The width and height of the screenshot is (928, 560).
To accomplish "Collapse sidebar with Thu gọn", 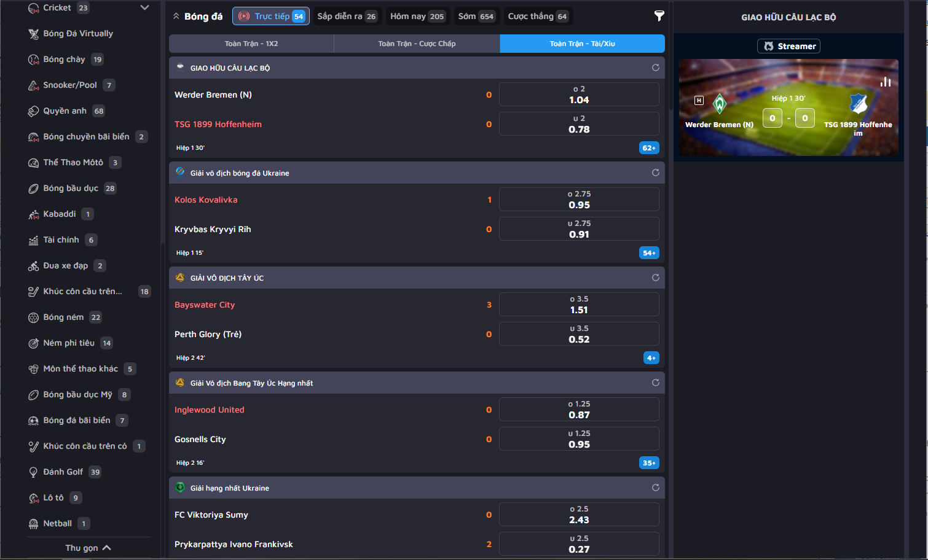I will 88,548.
